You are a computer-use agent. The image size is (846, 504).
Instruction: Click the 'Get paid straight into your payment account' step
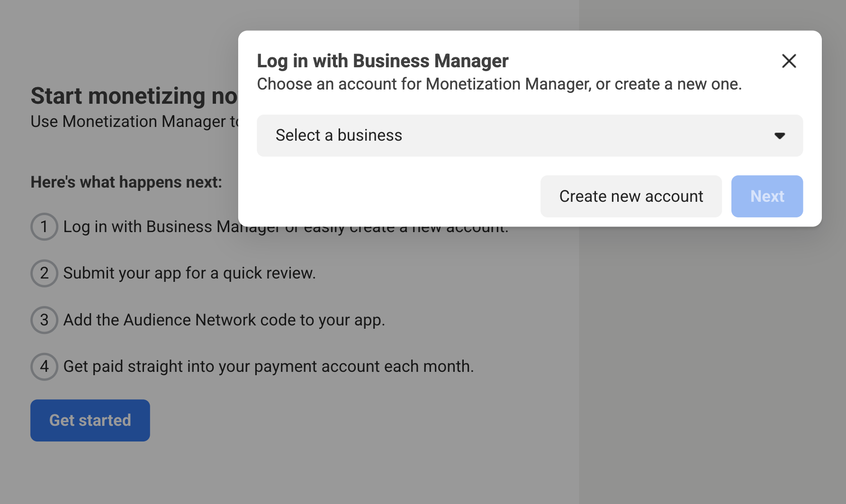point(268,367)
